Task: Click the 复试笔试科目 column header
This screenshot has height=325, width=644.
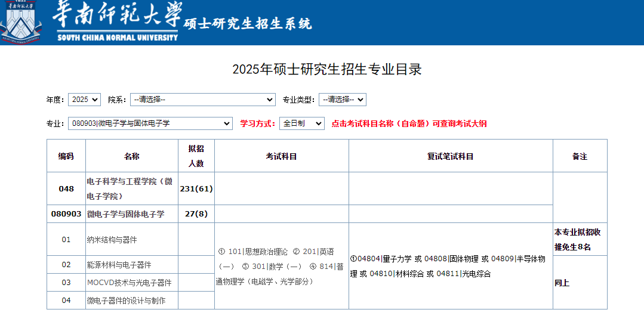Action: [451, 156]
